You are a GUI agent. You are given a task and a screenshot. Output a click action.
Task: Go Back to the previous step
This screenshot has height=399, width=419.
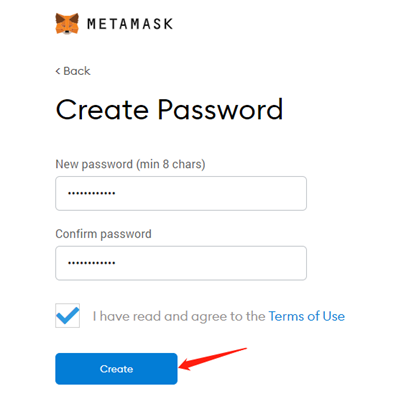point(73,71)
